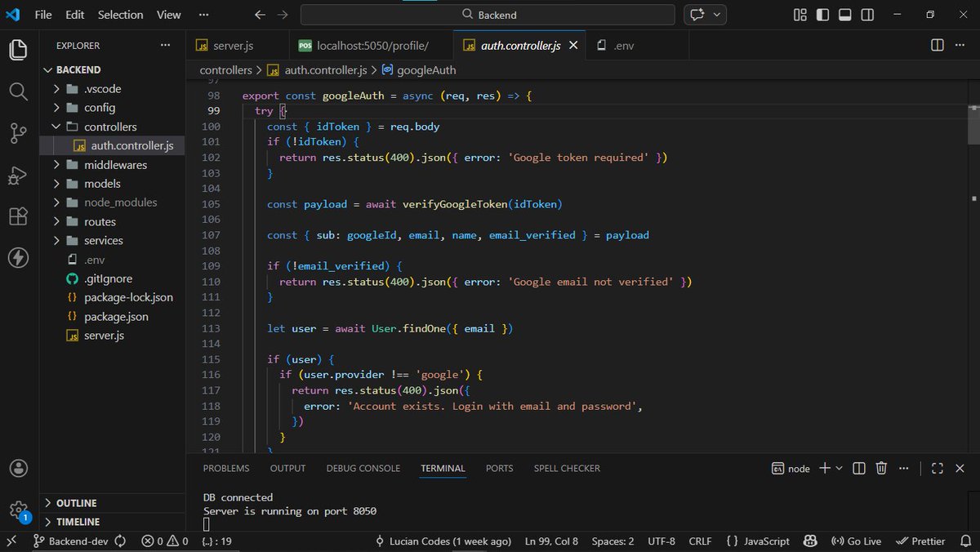Open the Search view in the Activity Bar
This screenshot has height=552, width=980.
click(x=18, y=91)
